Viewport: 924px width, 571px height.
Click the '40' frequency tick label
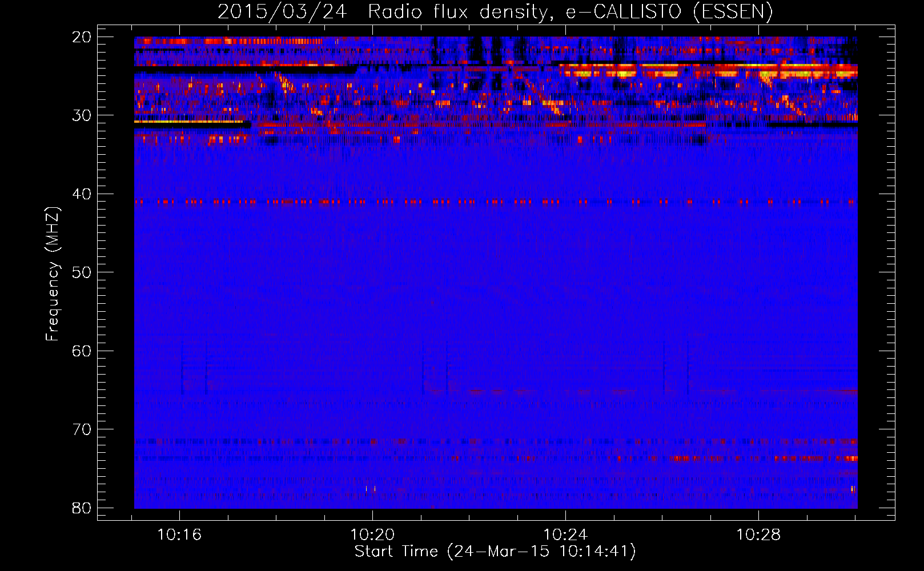(82, 194)
